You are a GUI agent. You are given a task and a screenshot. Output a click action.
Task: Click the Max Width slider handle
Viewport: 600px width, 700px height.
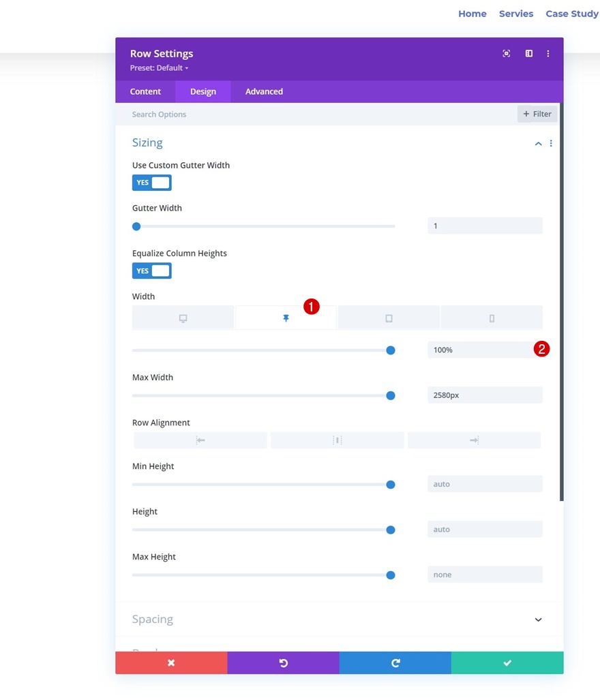point(391,395)
